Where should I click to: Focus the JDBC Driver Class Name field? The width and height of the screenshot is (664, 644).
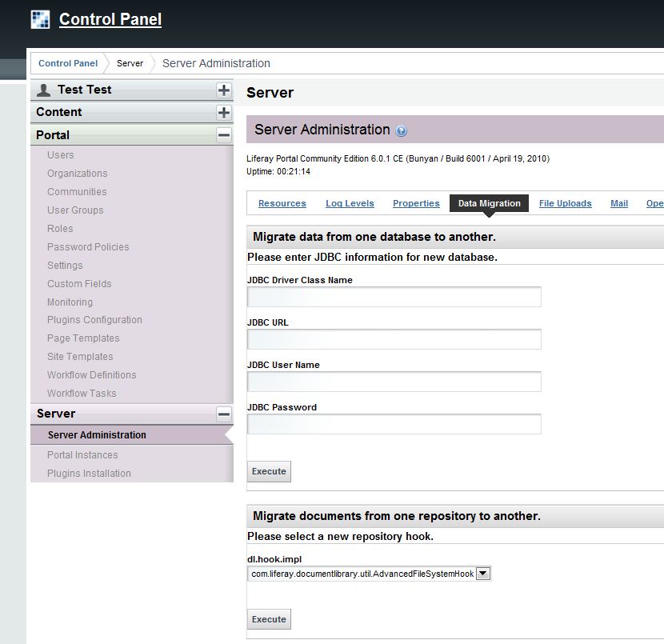point(394,297)
